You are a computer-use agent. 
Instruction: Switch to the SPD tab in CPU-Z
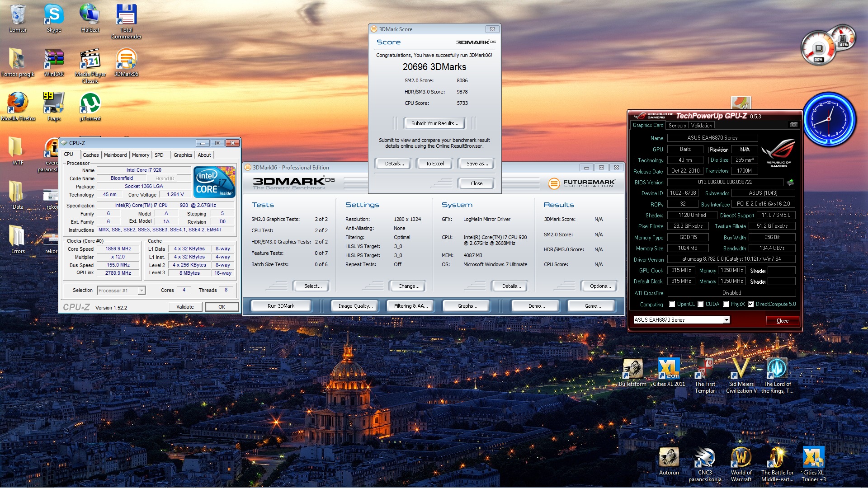(159, 155)
